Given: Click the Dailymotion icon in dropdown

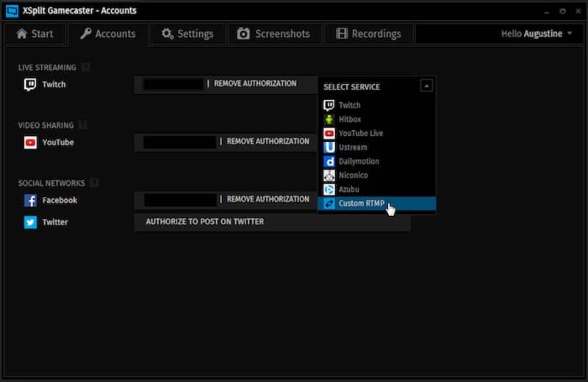Looking at the screenshot, I should [x=329, y=162].
